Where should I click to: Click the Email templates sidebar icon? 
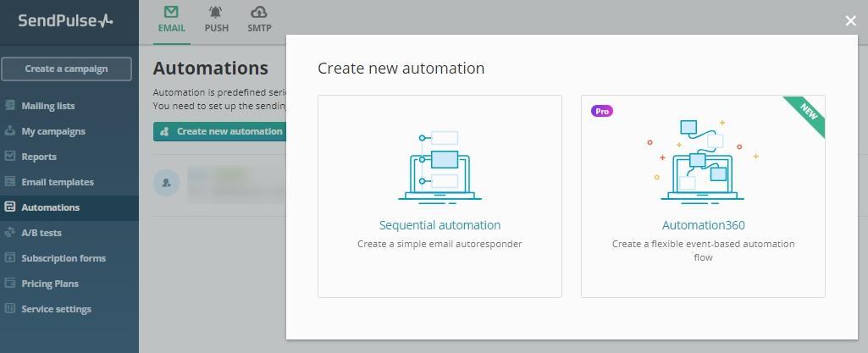pyautogui.click(x=10, y=181)
